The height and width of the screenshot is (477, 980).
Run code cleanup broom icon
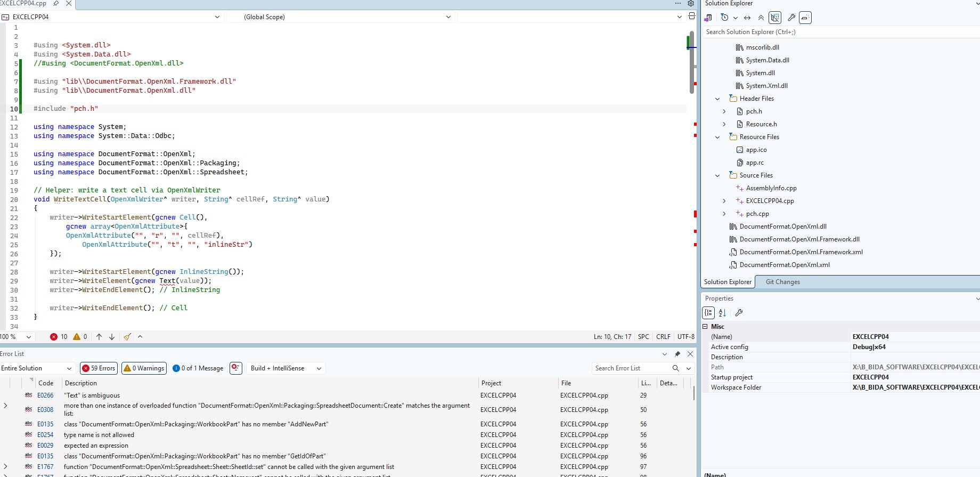(127, 337)
